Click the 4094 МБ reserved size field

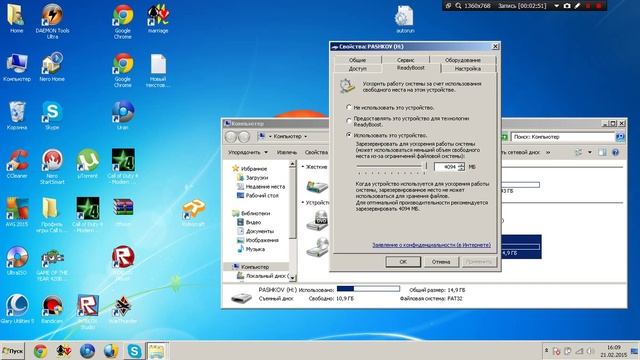click(x=446, y=167)
